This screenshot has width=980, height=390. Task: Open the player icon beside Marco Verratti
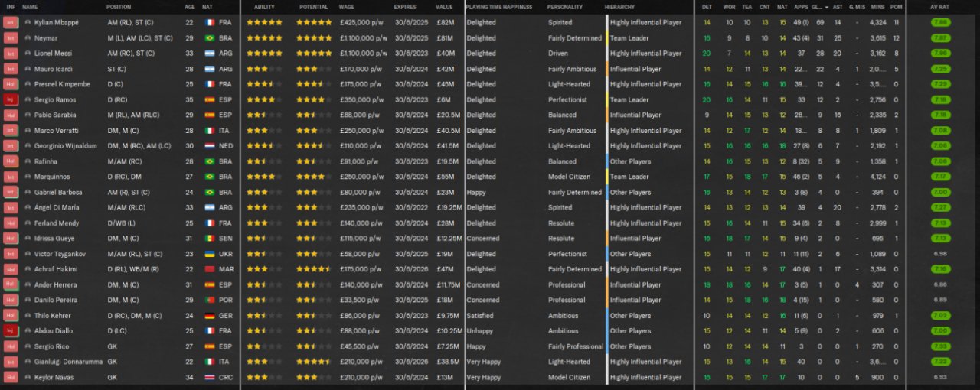28,131
